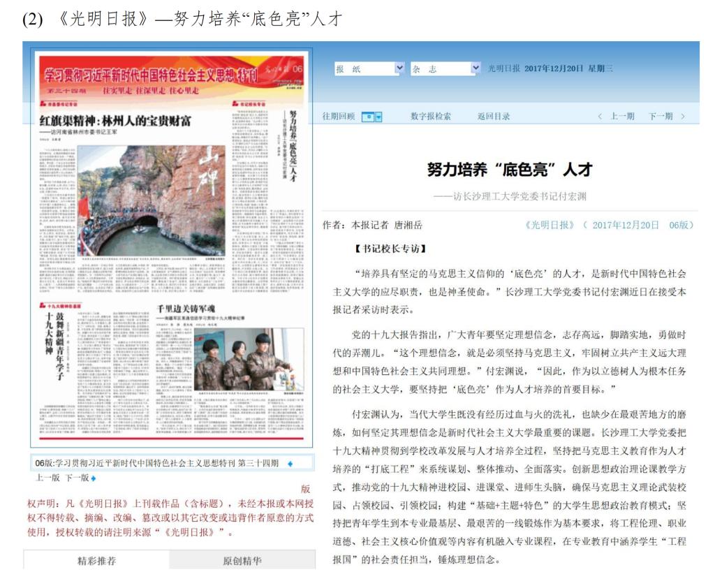Click the red 学习贯彻 banner on thumbnail
Viewport: 715px width, 588px height.
(x=172, y=76)
